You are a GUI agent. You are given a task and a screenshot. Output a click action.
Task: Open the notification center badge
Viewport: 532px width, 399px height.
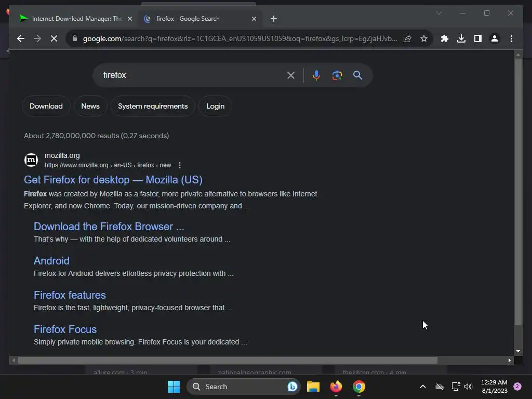tap(517, 387)
